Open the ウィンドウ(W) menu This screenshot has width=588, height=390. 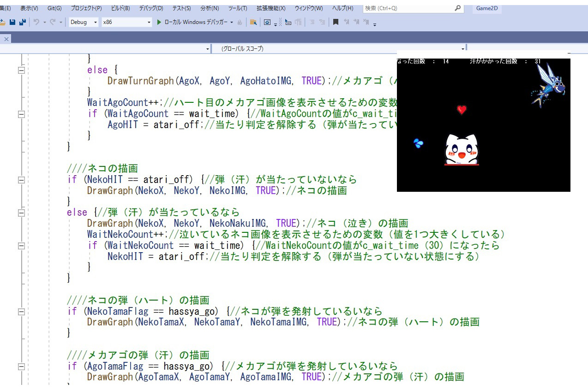point(309,8)
